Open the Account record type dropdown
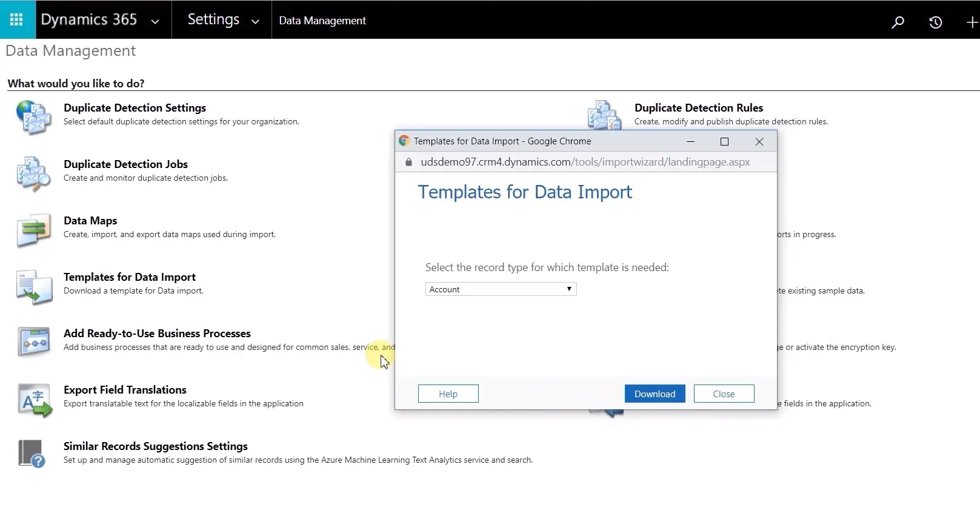This screenshot has width=980, height=507. point(501,289)
